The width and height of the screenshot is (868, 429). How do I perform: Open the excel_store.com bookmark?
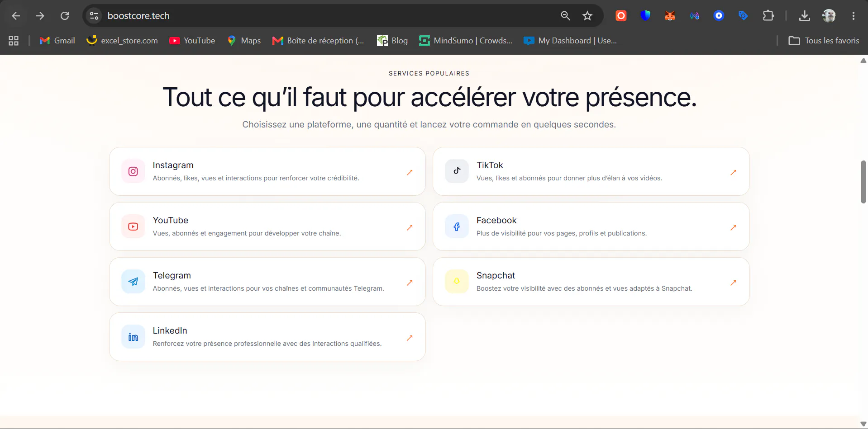pyautogui.click(x=122, y=41)
